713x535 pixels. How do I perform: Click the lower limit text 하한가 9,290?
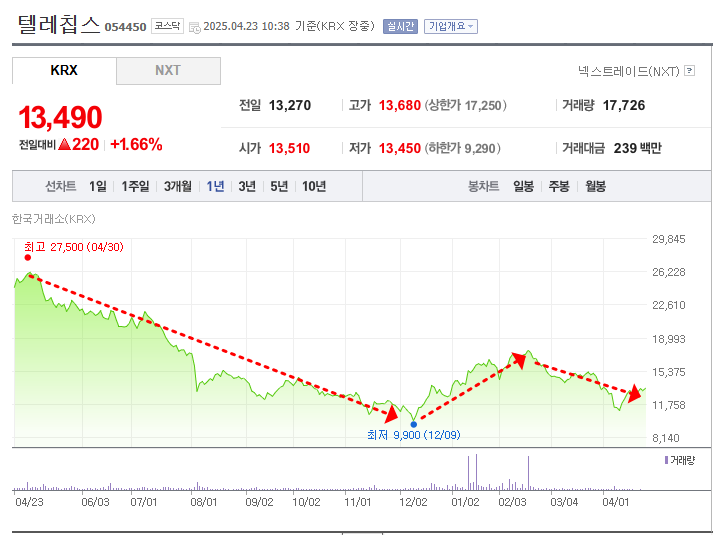pyautogui.click(x=462, y=148)
